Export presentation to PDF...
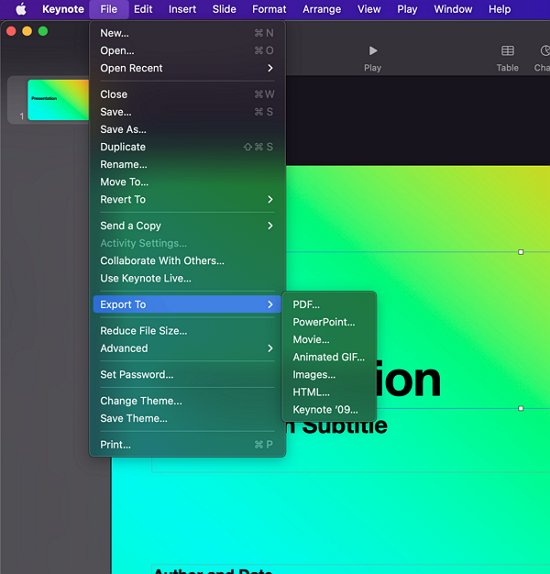Screen dimensions: 550x574 (329, 305)
